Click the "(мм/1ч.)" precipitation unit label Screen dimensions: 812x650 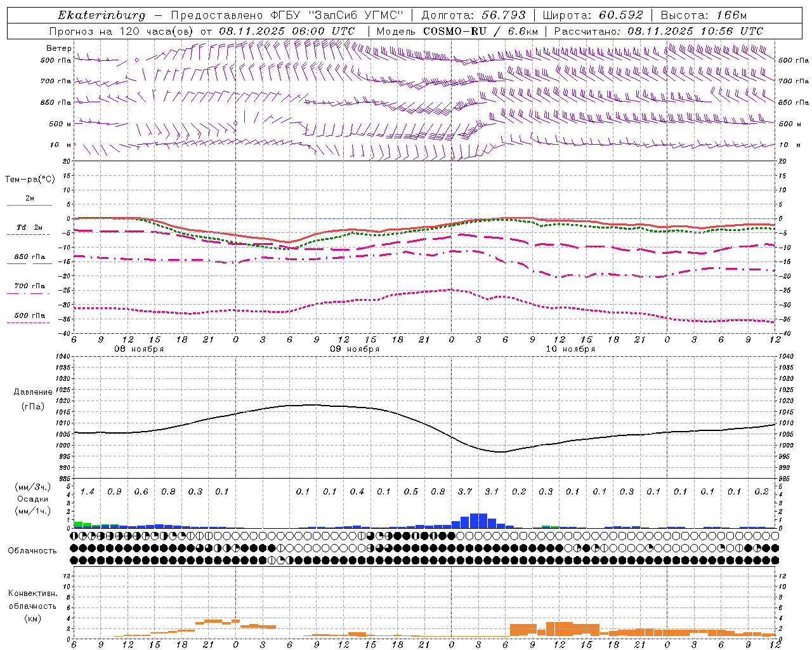pos(32,511)
